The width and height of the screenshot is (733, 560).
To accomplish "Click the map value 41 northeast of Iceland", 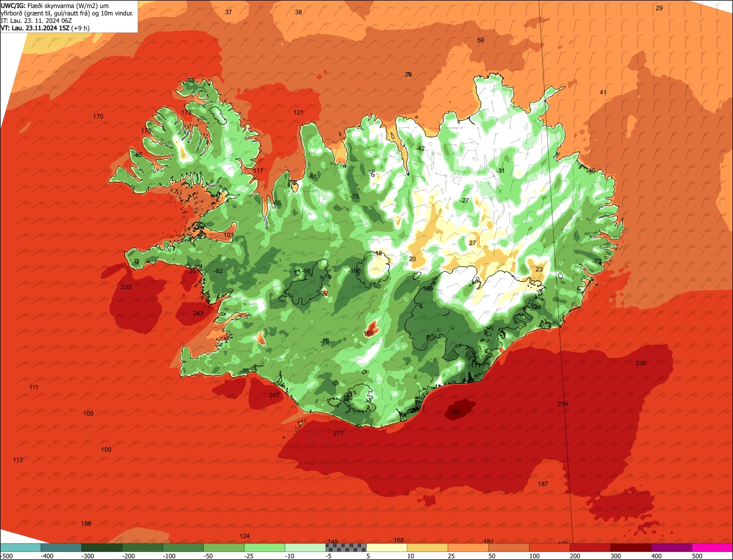I will (603, 92).
